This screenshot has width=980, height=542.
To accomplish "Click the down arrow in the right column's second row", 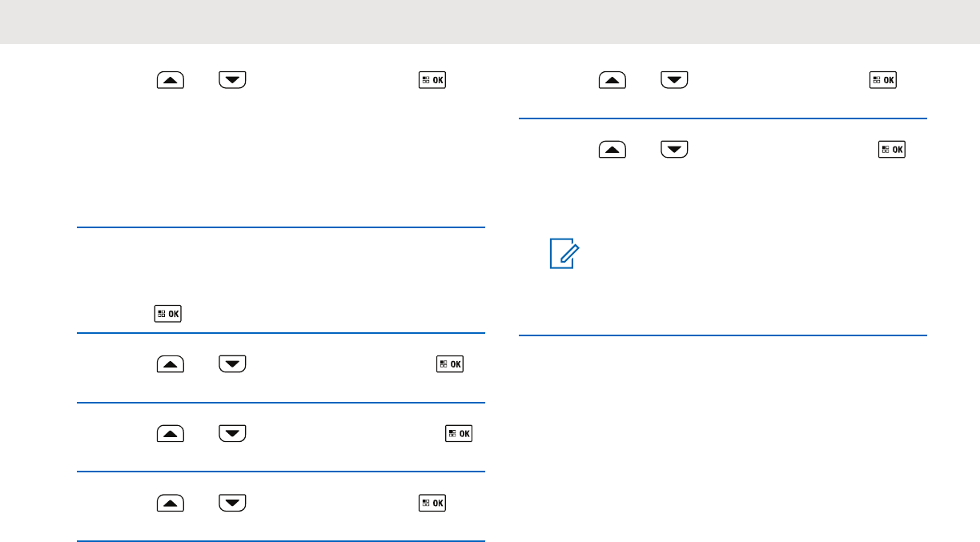I will pyautogui.click(x=675, y=150).
